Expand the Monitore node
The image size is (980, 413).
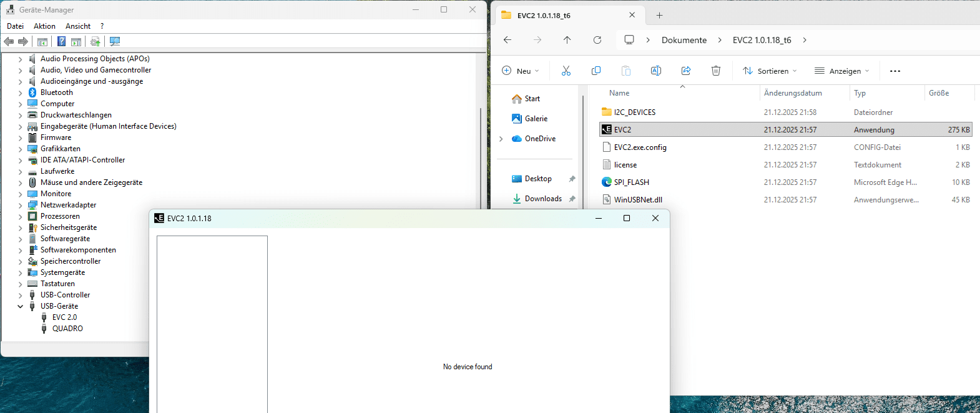(x=20, y=194)
